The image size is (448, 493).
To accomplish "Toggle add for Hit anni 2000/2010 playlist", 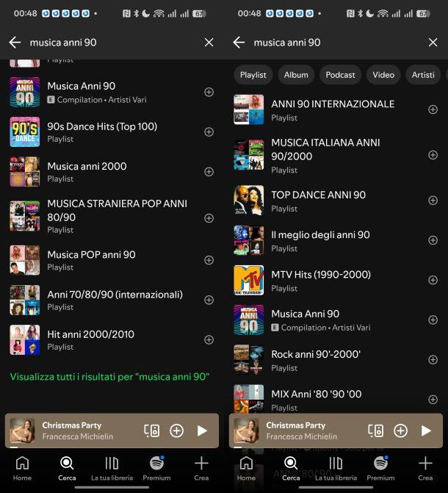I will 209,340.
